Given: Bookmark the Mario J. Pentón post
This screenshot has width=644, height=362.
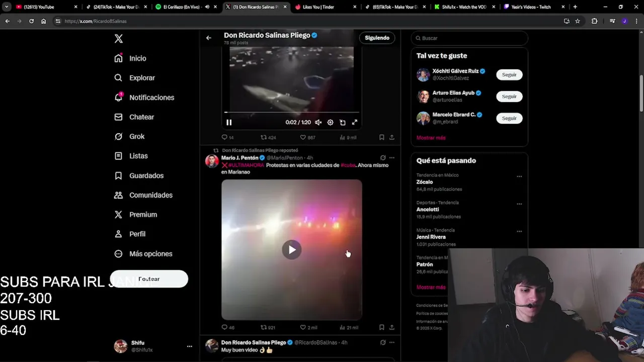Looking at the screenshot, I should 381,327.
